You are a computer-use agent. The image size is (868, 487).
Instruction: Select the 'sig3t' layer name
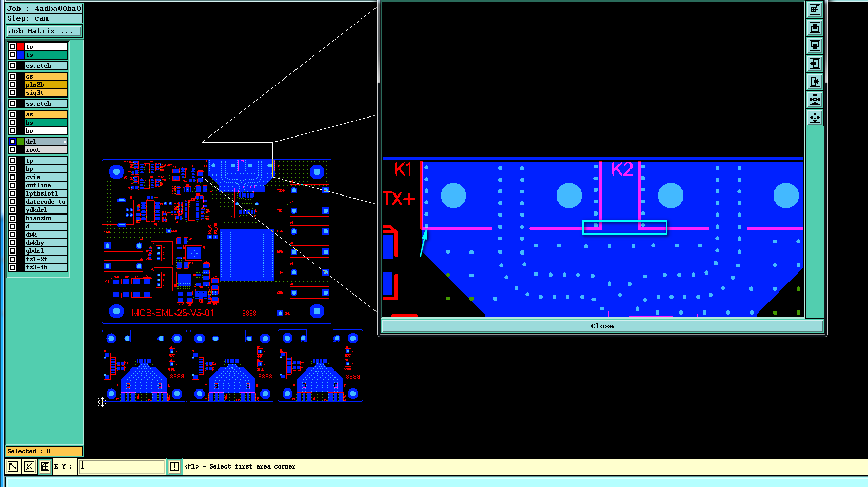click(46, 93)
